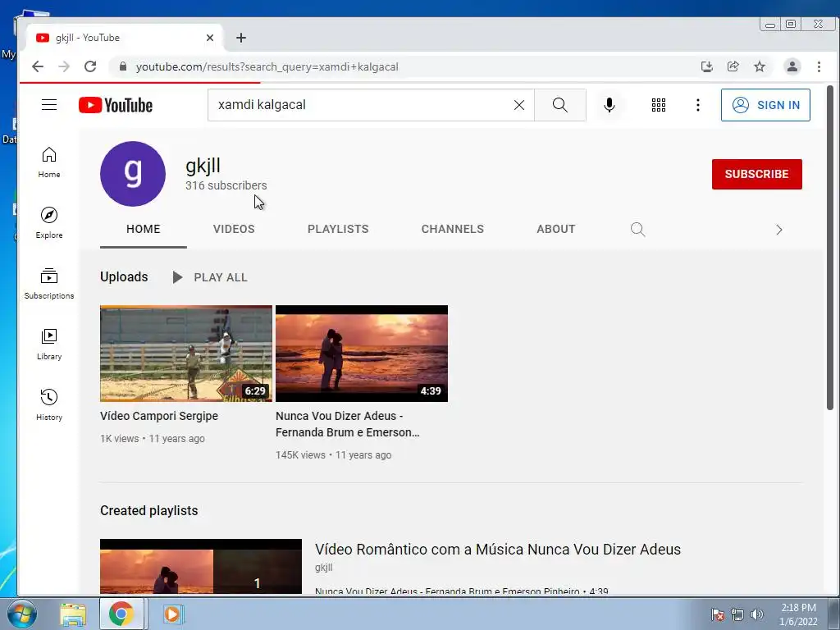Click the gkjll channel name text

click(203, 166)
